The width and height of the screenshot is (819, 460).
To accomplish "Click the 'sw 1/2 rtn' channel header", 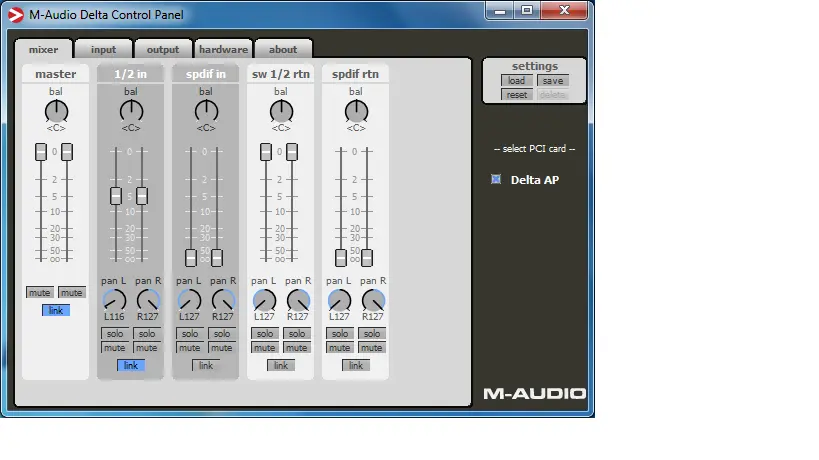I will click(x=280, y=74).
